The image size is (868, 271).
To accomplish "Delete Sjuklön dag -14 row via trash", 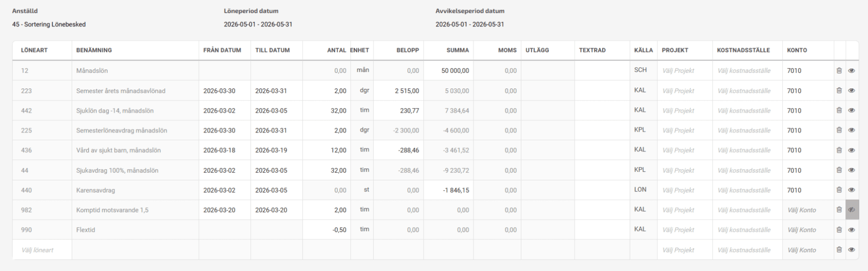I will (x=839, y=111).
